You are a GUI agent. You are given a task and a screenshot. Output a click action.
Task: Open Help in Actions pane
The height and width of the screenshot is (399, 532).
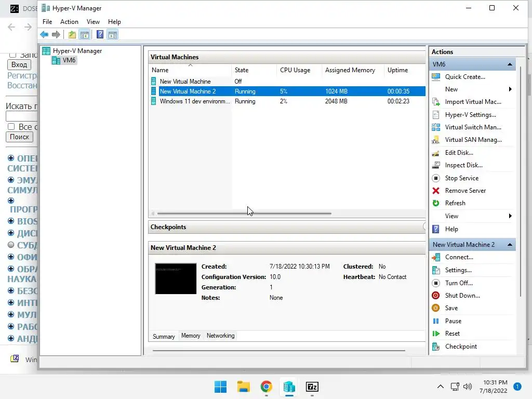click(x=451, y=229)
